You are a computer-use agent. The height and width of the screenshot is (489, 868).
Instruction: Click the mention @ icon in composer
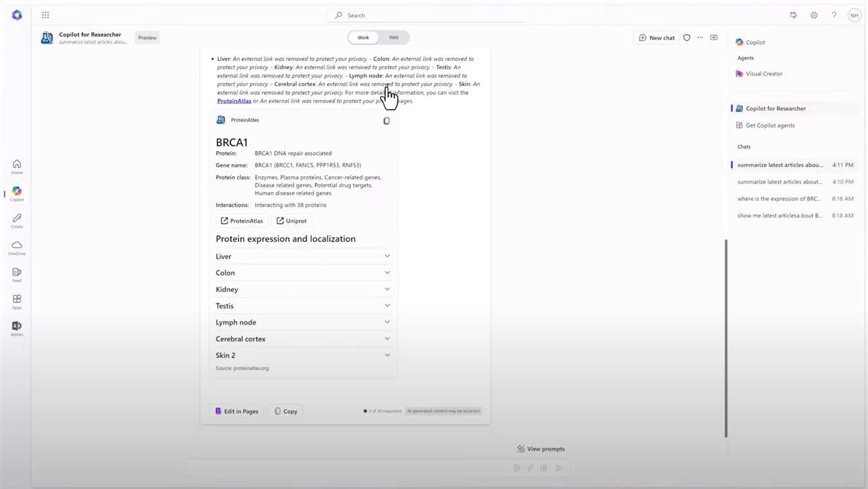517,468
